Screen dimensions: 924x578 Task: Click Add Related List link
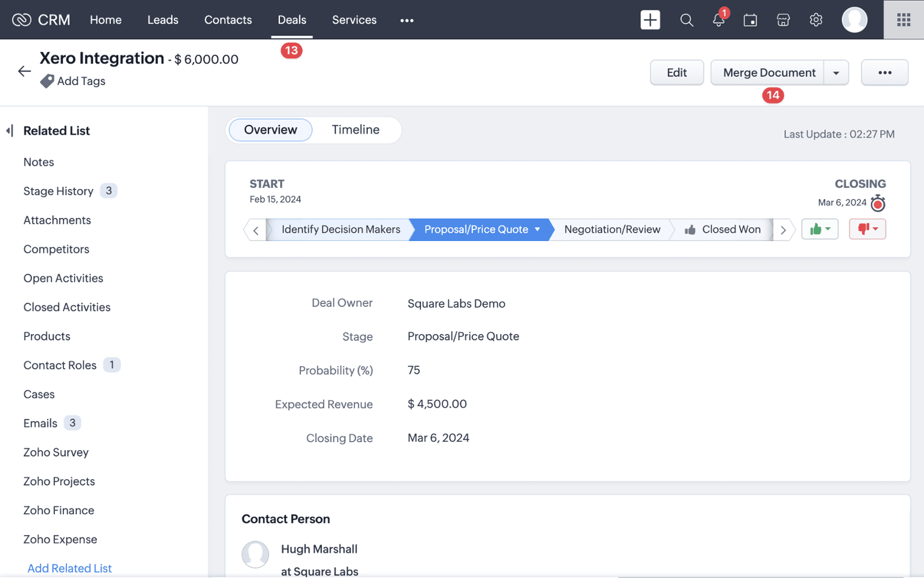70,568
